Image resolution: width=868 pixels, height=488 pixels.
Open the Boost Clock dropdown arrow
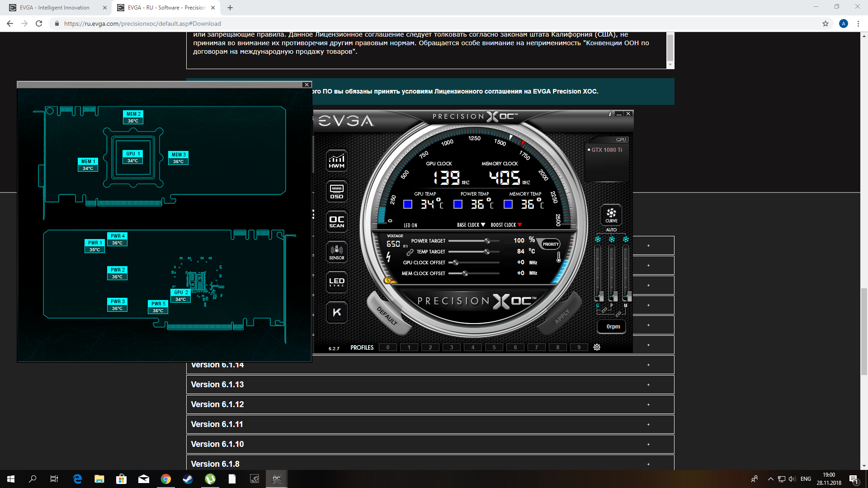(519, 225)
